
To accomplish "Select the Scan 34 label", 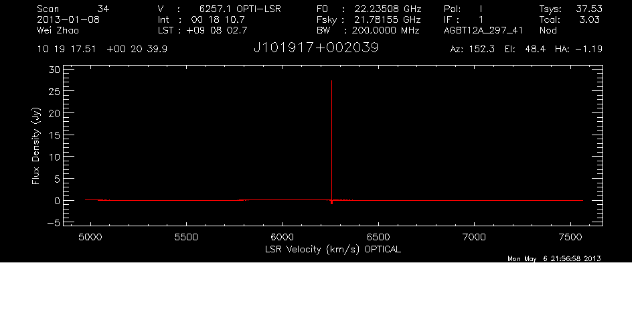I will (73, 9).
